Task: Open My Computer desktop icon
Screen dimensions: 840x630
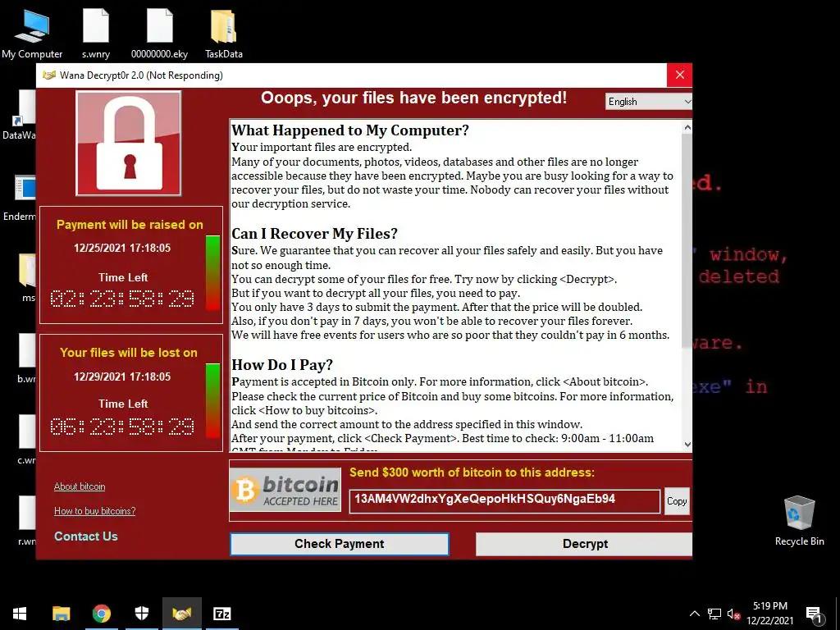Action: point(32,34)
